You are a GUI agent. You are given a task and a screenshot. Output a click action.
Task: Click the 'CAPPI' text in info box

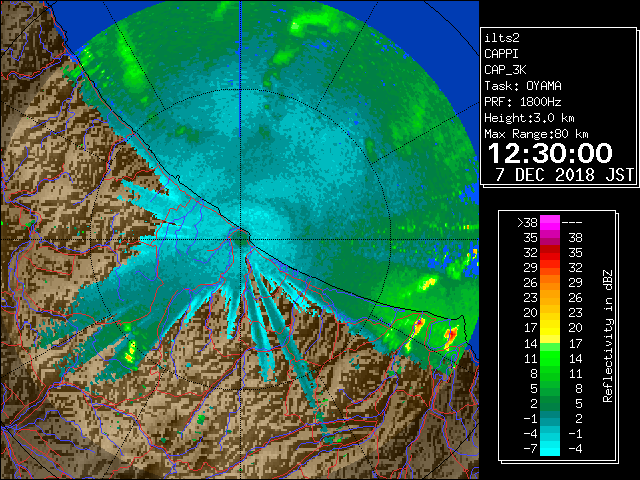point(501,54)
